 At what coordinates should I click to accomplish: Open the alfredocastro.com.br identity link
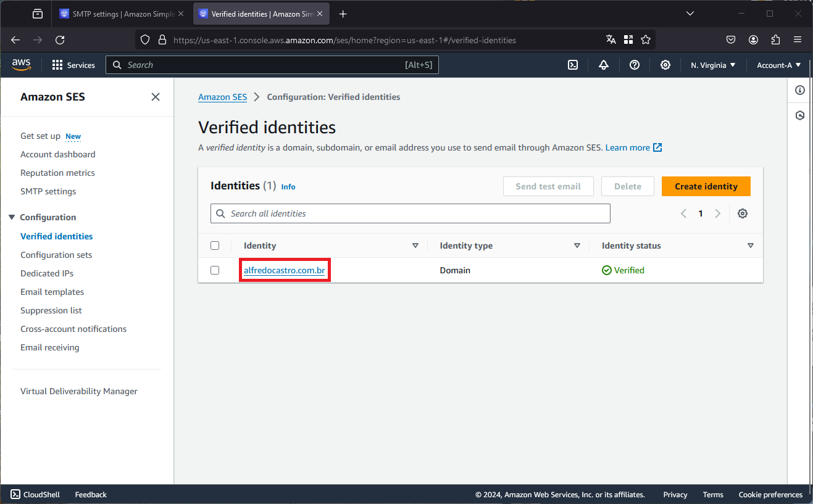click(x=285, y=270)
